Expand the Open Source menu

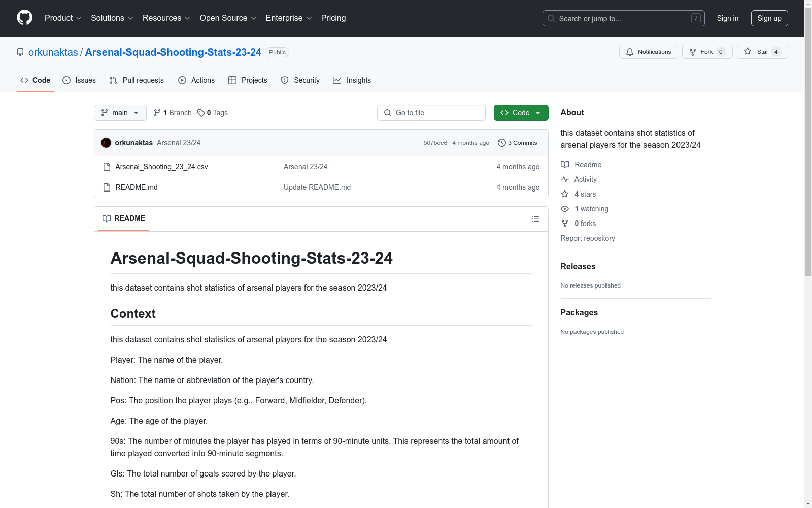[x=228, y=18]
